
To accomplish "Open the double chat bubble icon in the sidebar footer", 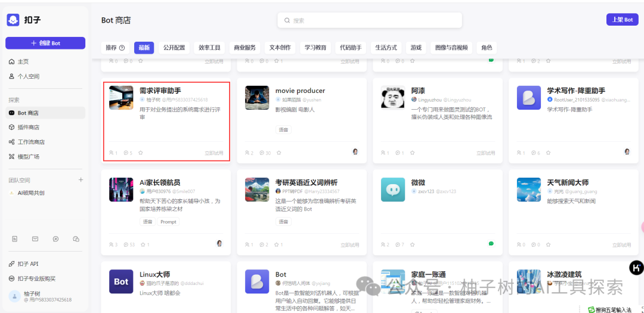I will tap(76, 238).
